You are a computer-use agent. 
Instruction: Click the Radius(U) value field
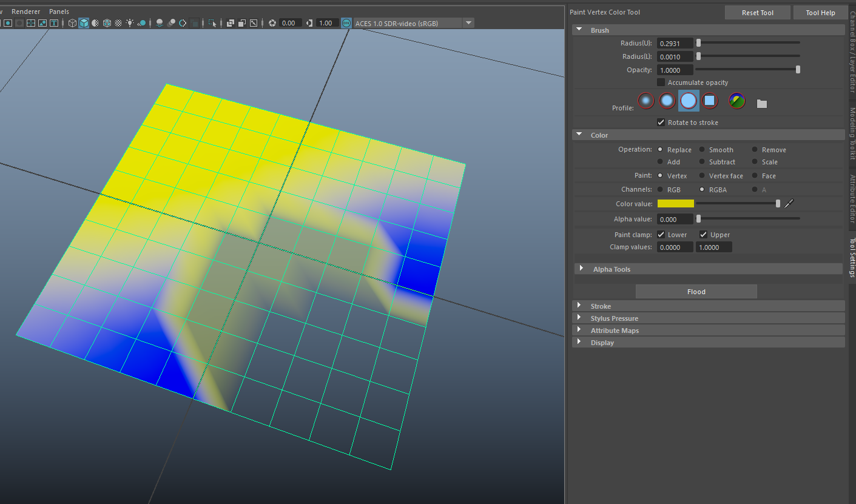pyautogui.click(x=675, y=43)
